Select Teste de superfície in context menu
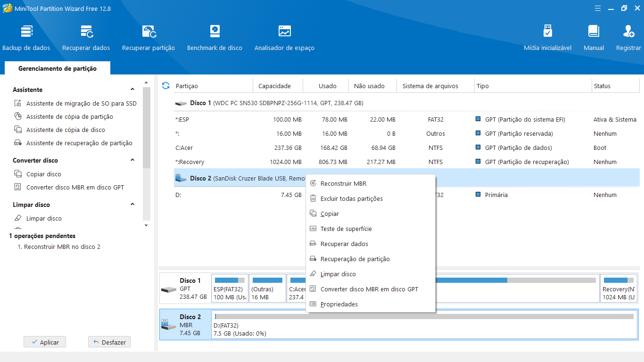This screenshot has width=644, height=362. (346, 229)
